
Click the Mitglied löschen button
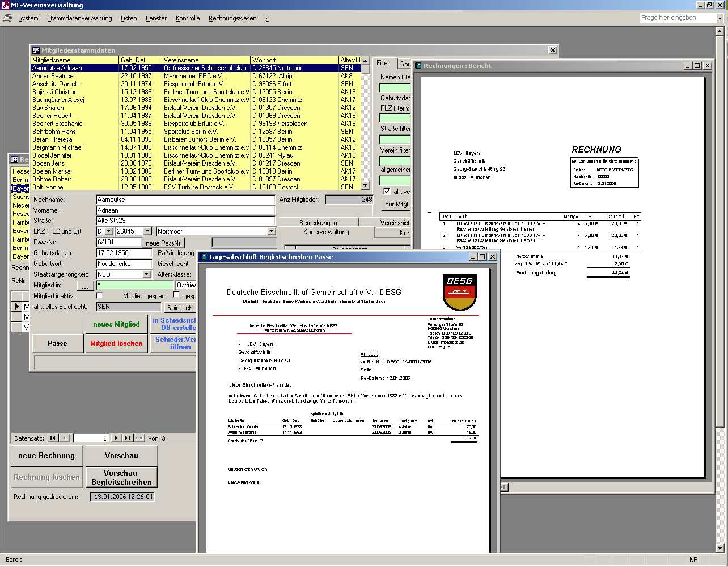click(x=116, y=344)
